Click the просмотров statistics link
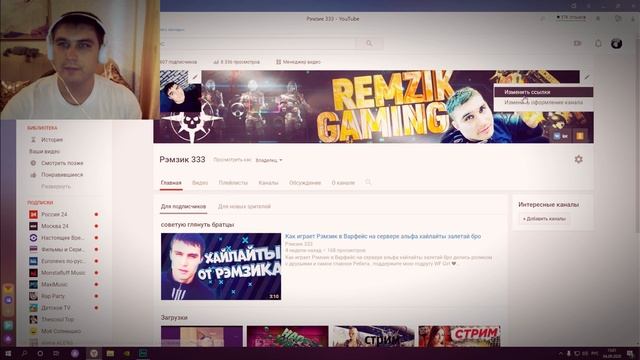Image resolution: width=640 pixels, height=360 pixels. [x=236, y=62]
